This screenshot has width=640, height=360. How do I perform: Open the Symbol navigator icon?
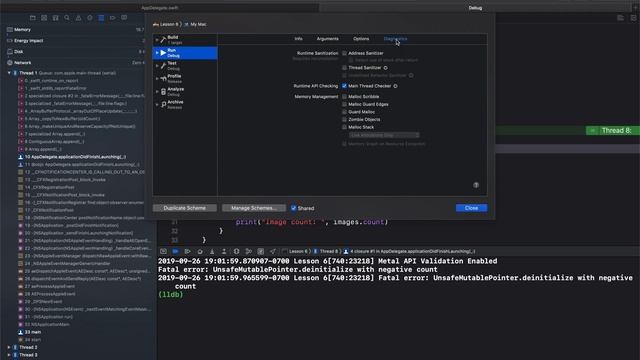tap(56, 18)
